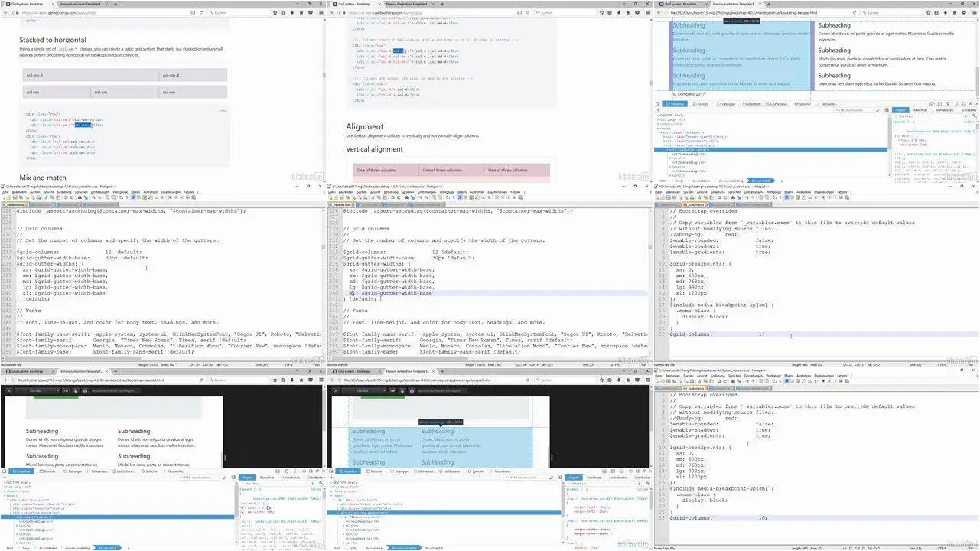Close responsive design mode in bottom-left frame
The width and height of the screenshot is (980, 551).
click(x=10, y=390)
